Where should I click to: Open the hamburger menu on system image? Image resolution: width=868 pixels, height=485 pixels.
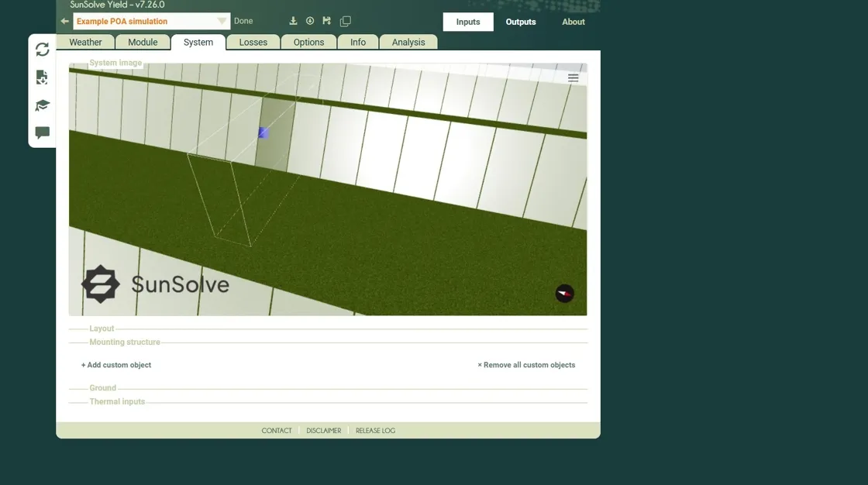573,78
